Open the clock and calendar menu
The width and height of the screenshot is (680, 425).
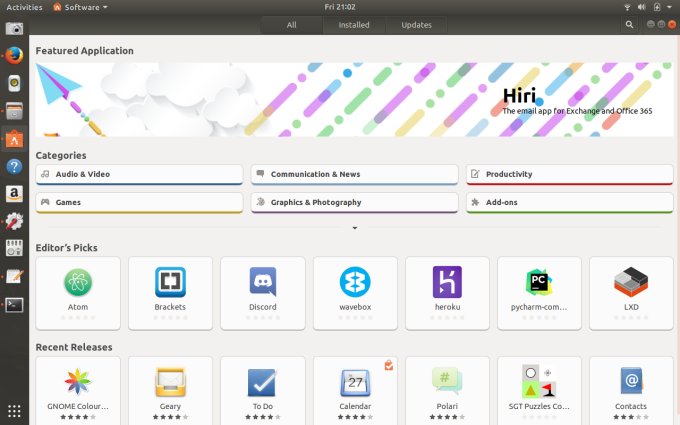click(x=340, y=7)
